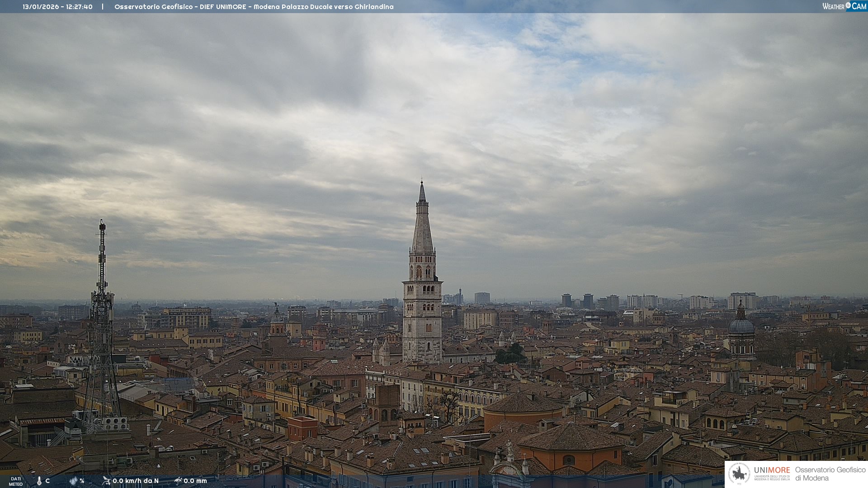
Task: Click the wind anemometer icon
Action: pyautogui.click(x=106, y=481)
